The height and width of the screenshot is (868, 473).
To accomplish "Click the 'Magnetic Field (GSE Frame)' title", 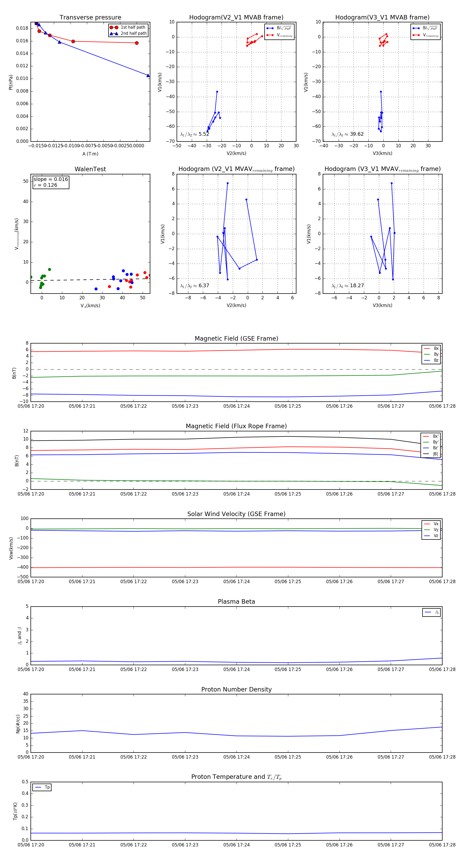I will [236, 338].
